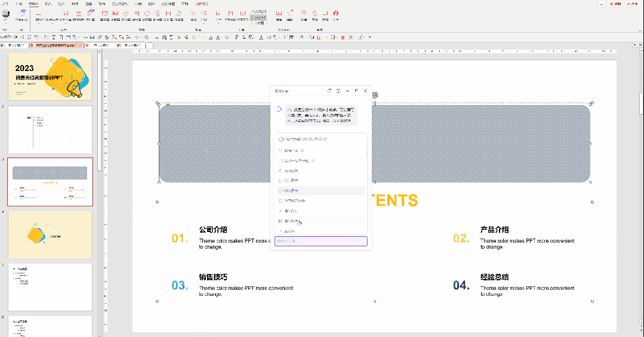Open the orange 形状格式 contextual tab
This screenshot has width=644, height=337.
tap(201, 4)
